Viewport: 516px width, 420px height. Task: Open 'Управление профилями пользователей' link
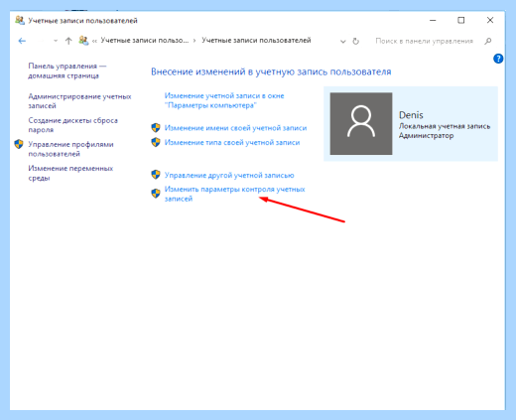(70, 149)
